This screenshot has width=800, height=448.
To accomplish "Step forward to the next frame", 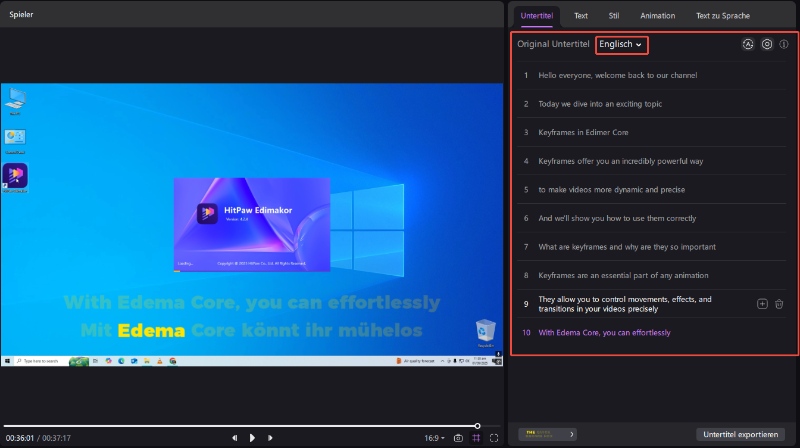I will point(270,437).
